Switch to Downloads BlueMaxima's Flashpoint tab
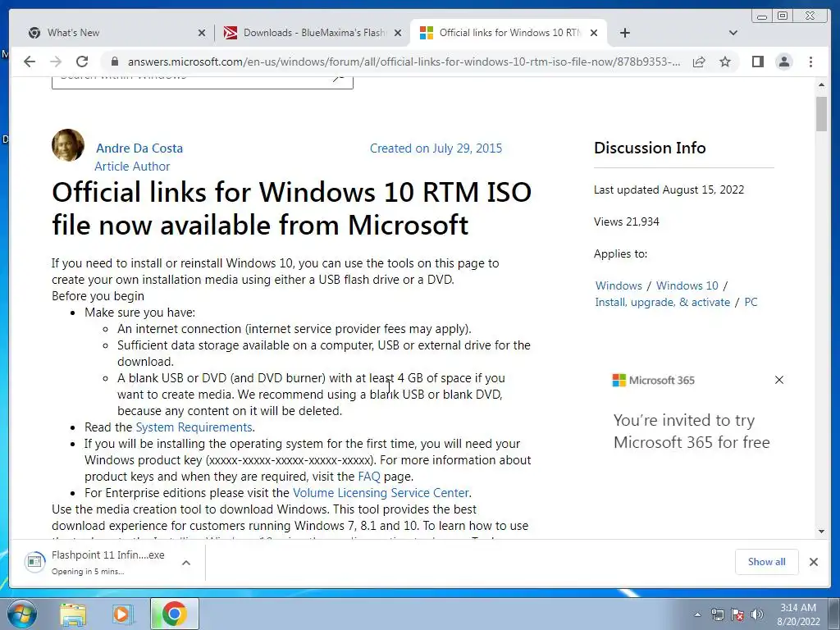Image resolution: width=840 pixels, height=630 pixels. (314, 33)
